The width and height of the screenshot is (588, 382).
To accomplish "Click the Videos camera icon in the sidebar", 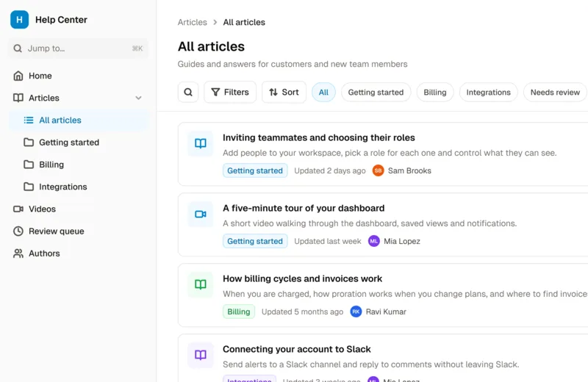I will 18,209.
